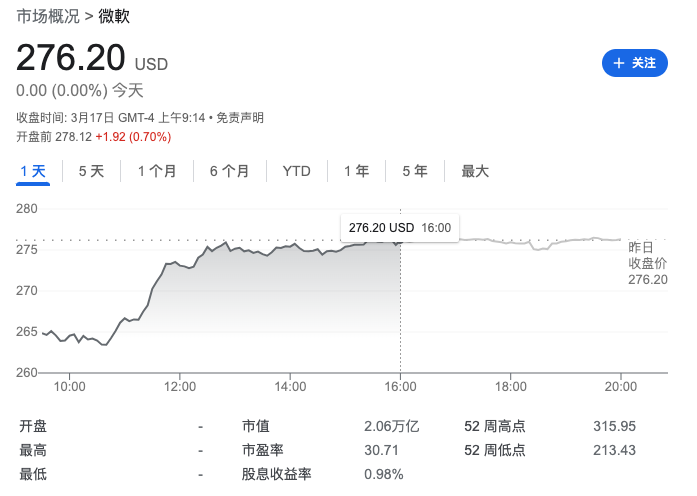Click the plus icon on the 关注 button

[618, 63]
